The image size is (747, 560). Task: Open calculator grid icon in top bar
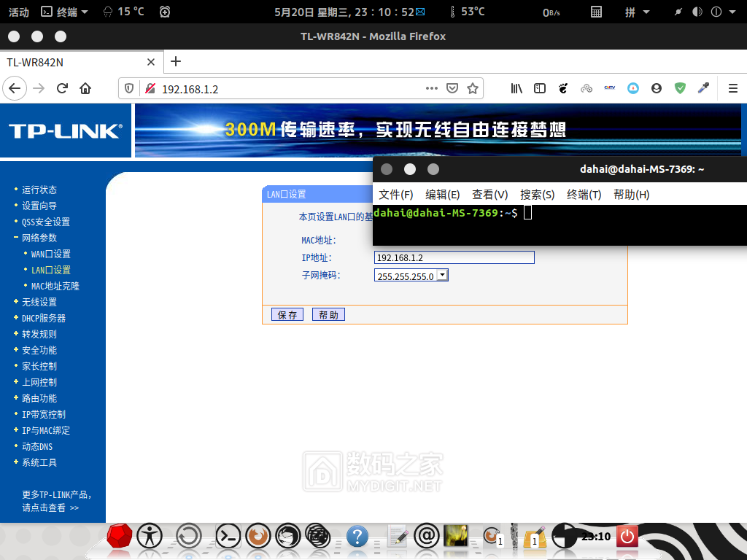coord(596,12)
